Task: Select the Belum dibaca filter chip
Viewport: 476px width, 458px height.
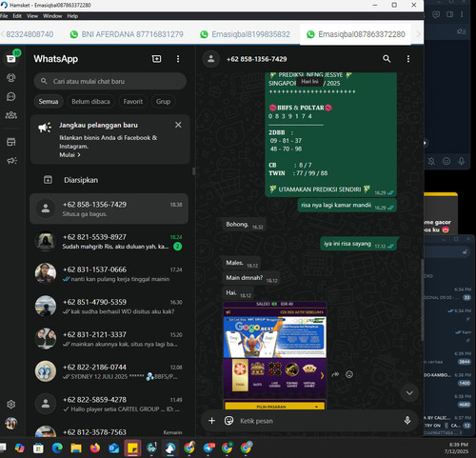Action: coord(90,102)
